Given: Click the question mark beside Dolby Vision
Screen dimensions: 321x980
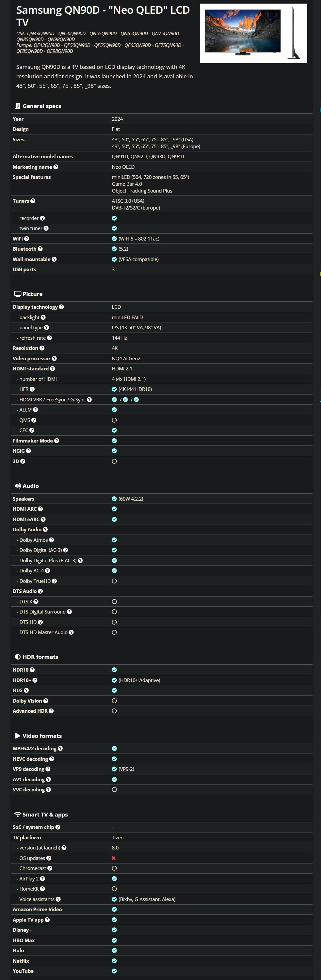Looking at the screenshot, I should tap(46, 701).
